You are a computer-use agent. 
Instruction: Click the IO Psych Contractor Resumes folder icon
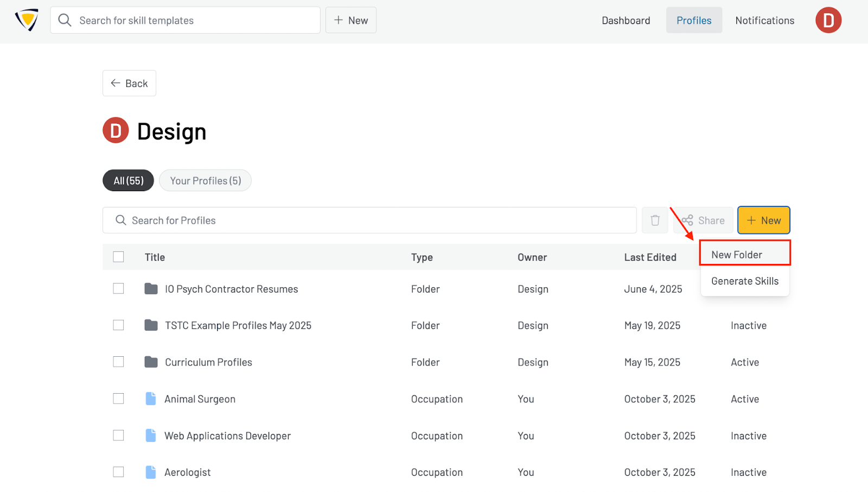pyautogui.click(x=151, y=289)
